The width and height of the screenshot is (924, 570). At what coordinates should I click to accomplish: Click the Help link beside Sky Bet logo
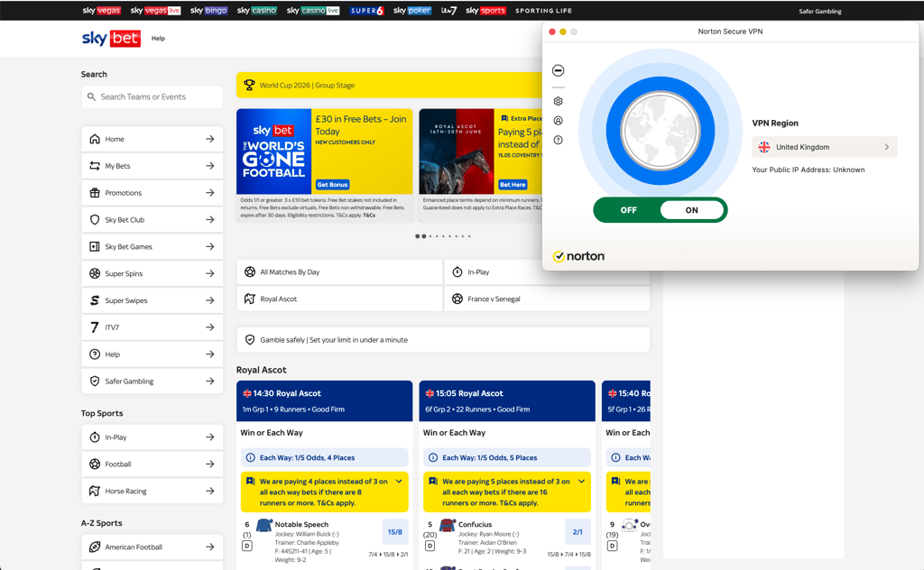click(x=158, y=38)
